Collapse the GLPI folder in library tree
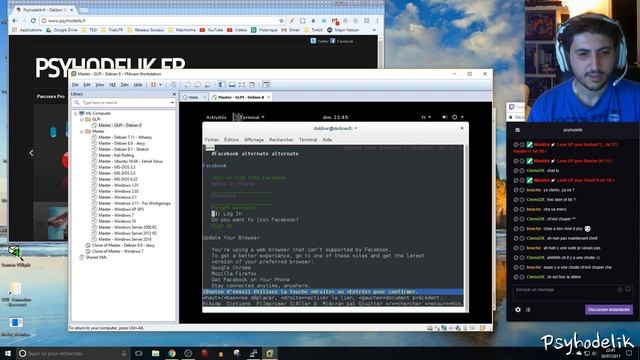Screen dimensions: 640x360 [x=82, y=119]
